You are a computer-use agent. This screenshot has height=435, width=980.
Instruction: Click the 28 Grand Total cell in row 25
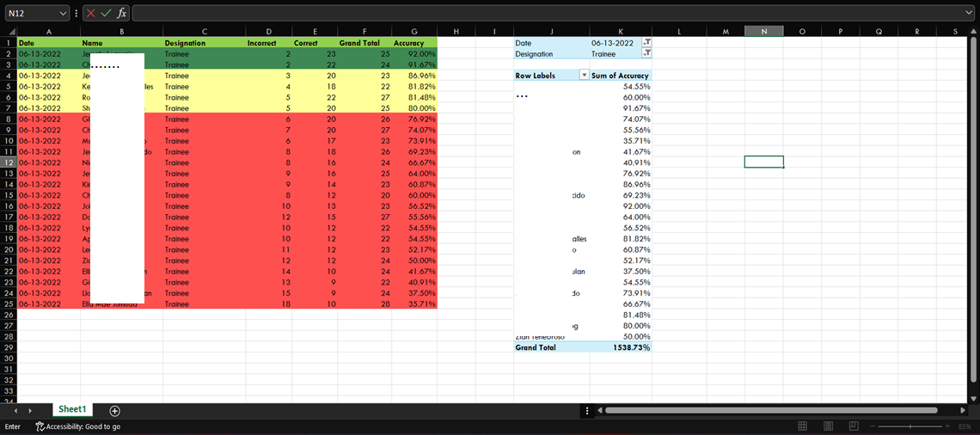click(364, 303)
